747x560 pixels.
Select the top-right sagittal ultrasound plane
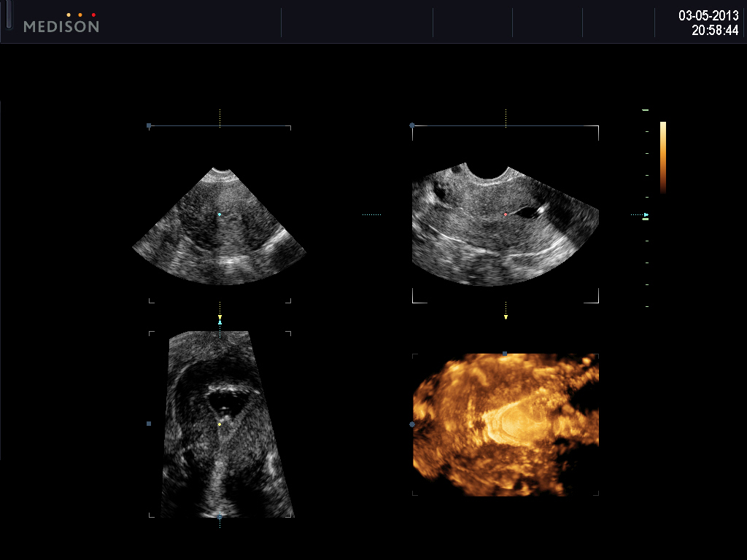pyautogui.click(x=505, y=225)
